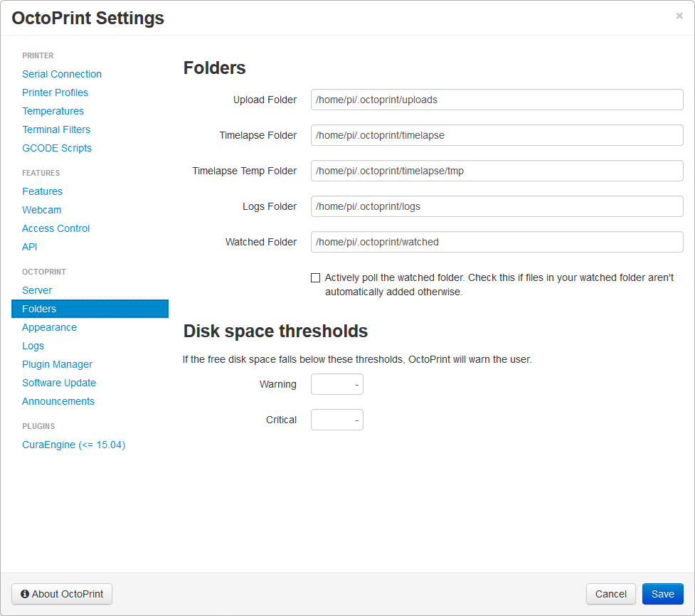The height and width of the screenshot is (616, 695).
Task: Open Appearance settings
Action: [x=49, y=327]
